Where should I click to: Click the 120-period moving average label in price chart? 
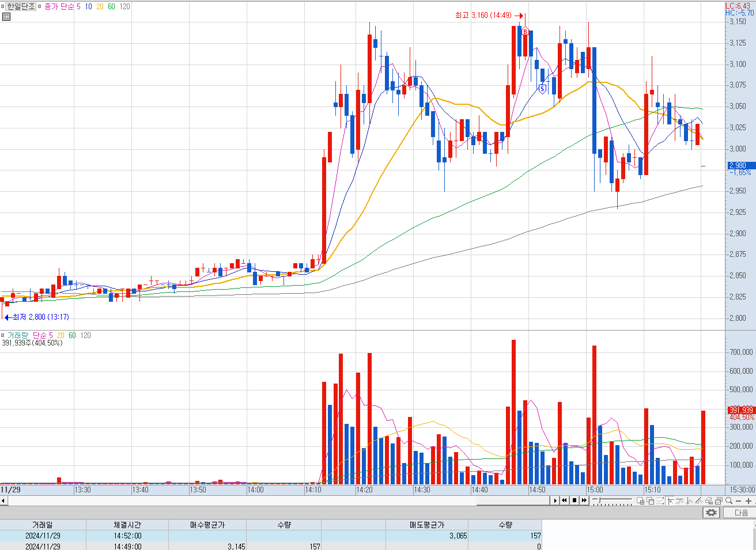tap(124, 6)
